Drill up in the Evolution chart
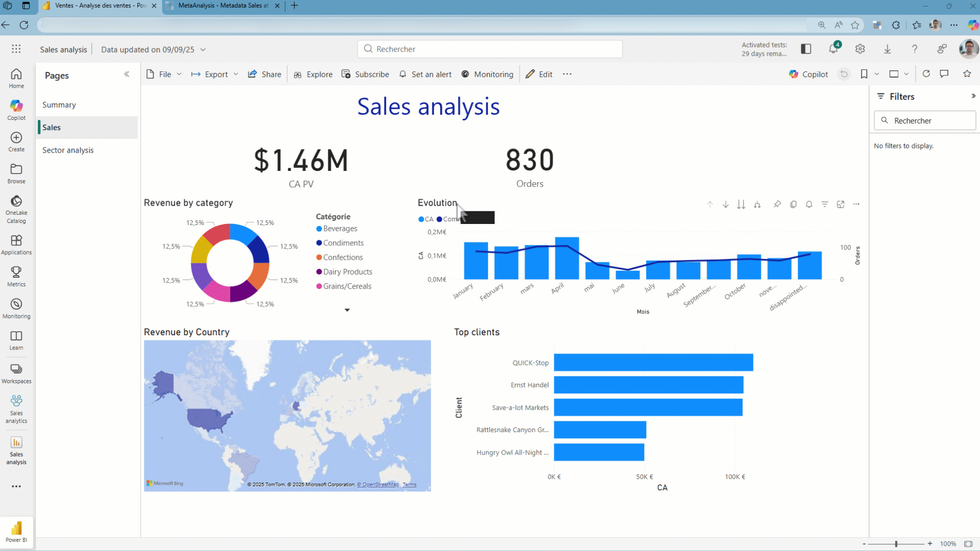 710,205
